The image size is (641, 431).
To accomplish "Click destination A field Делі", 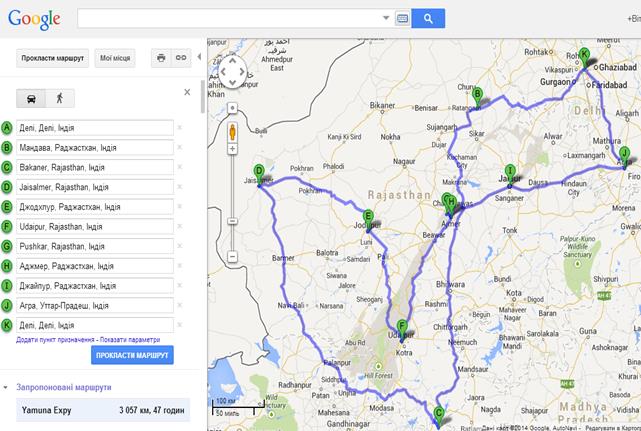I will point(95,128).
